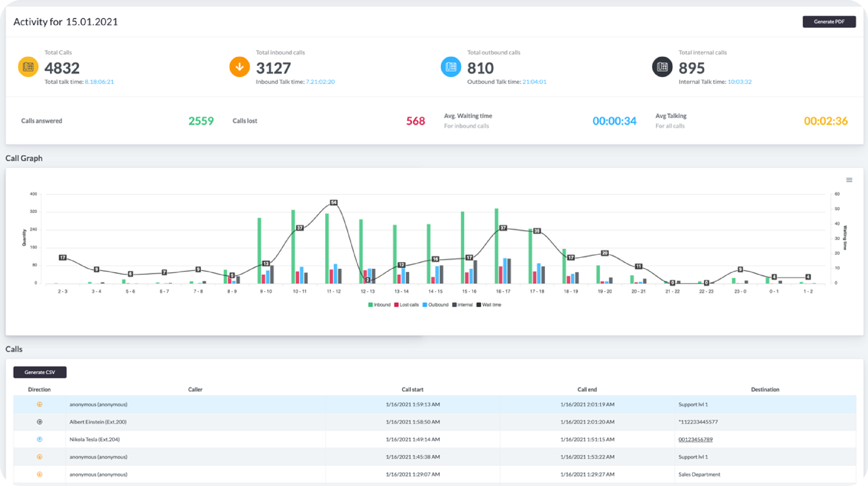Screen dimensions: 868x486
Task: Click the Generate CSV button
Action: [40, 372]
